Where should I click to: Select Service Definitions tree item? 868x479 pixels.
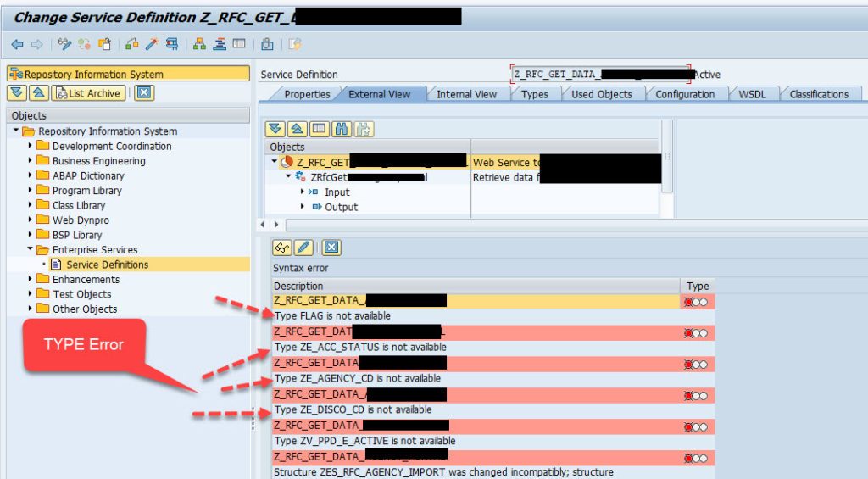click(x=108, y=265)
